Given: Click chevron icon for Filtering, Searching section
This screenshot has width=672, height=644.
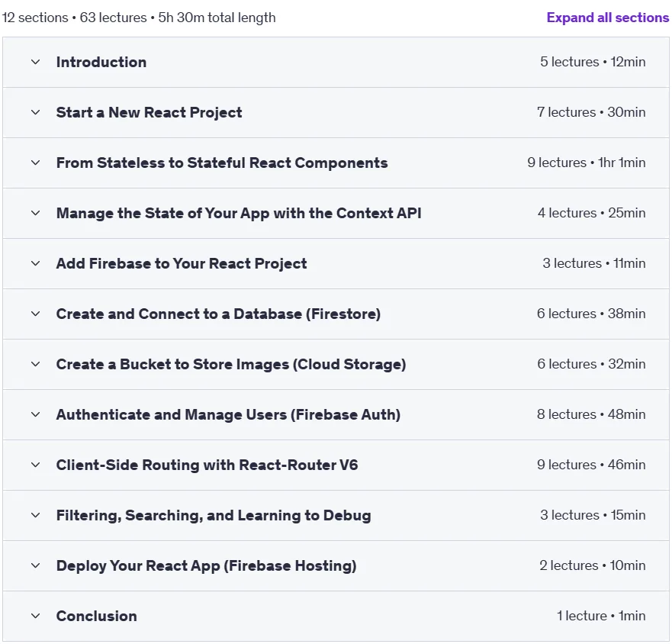Looking at the screenshot, I should click(x=36, y=515).
